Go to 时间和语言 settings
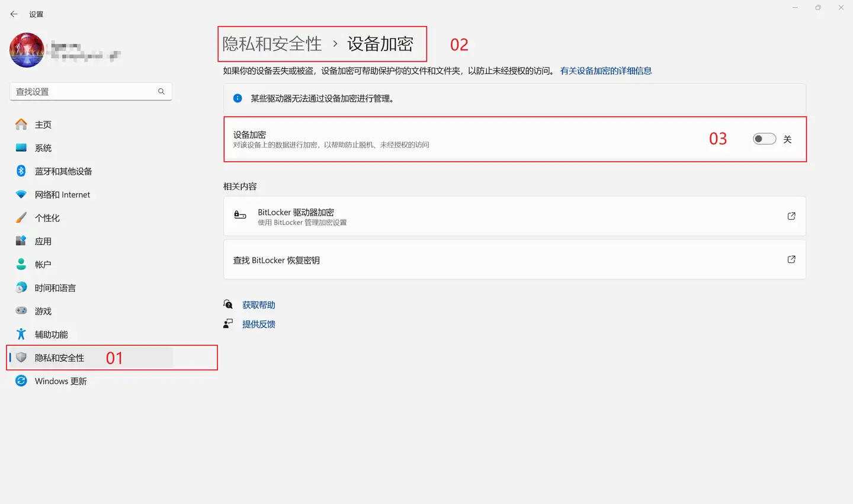The image size is (853, 504). pos(91,288)
